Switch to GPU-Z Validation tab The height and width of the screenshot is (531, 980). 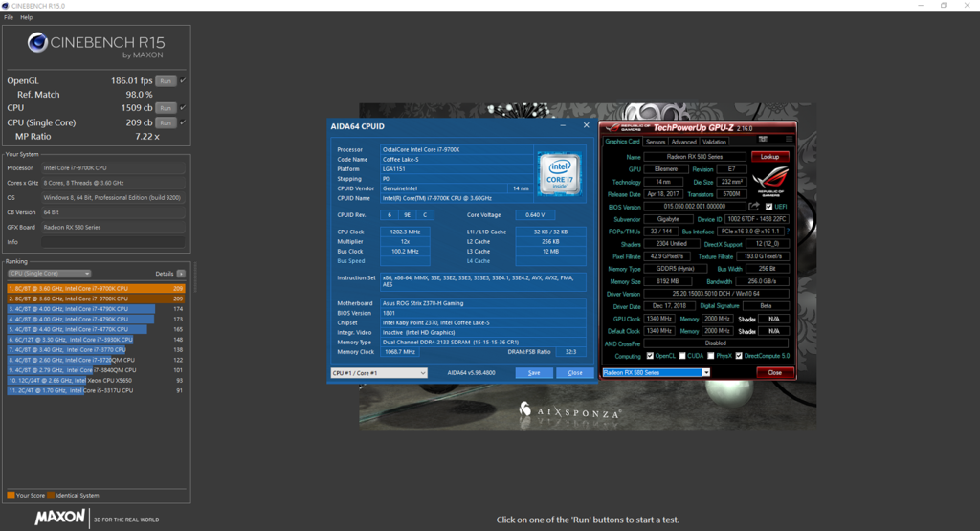[714, 142]
